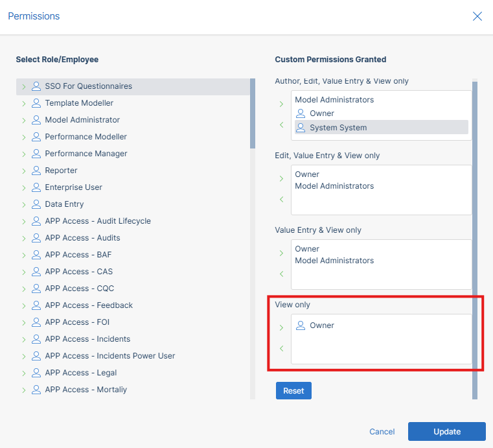Image resolution: width=493 pixels, height=448 pixels.
Task: Click the user icon beside APP Access - Legal
Action: coord(36,373)
